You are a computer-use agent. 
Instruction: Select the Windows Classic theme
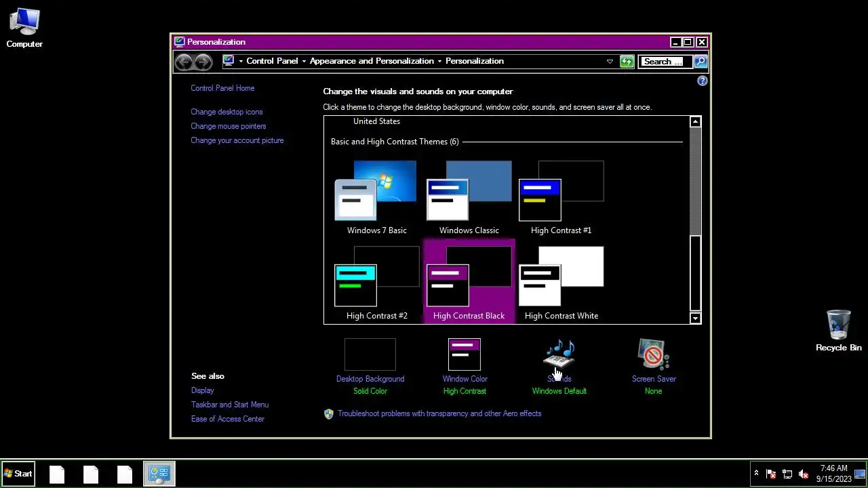pos(469,198)
